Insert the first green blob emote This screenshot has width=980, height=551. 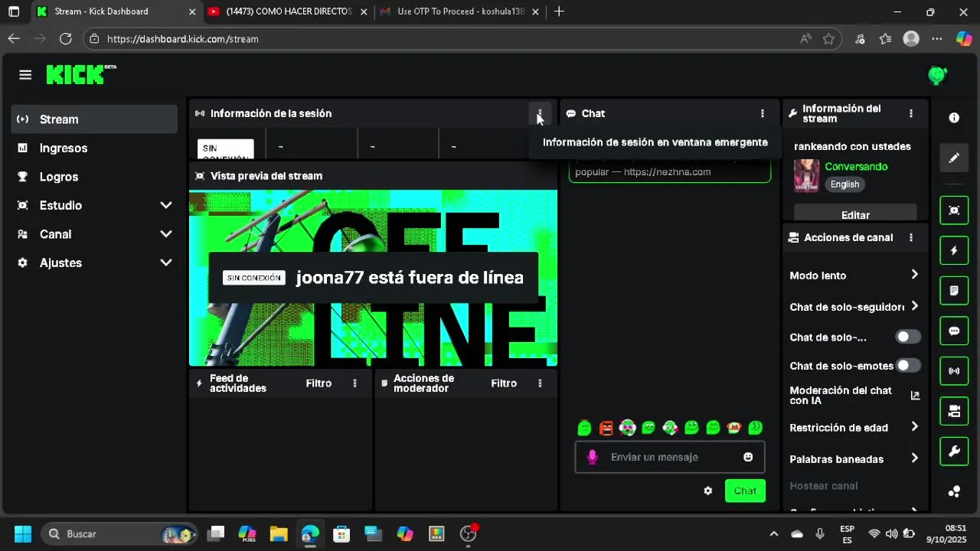(584, 428)
